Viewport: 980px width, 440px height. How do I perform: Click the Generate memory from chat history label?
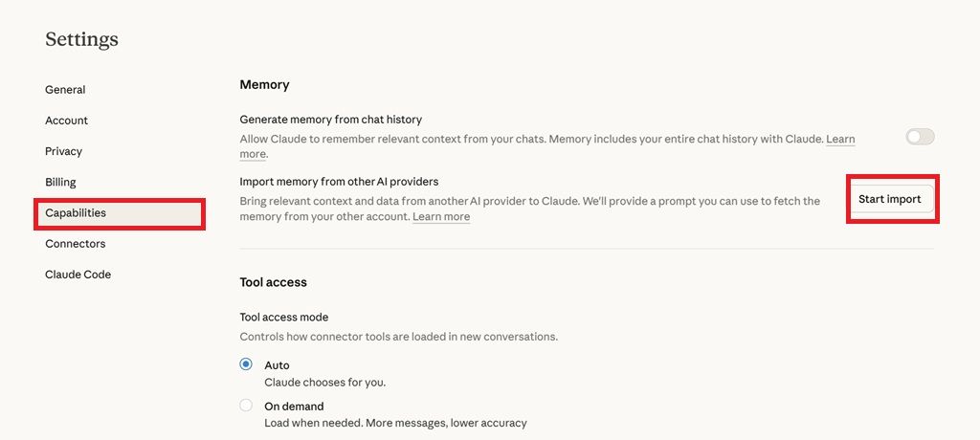click(330, 120)
